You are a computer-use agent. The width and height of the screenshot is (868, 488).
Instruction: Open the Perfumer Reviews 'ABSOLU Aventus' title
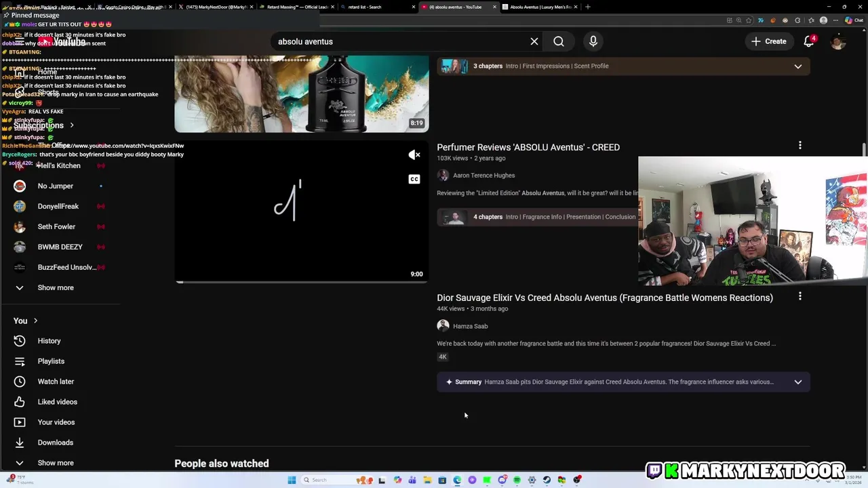click(x=528, y=147)
